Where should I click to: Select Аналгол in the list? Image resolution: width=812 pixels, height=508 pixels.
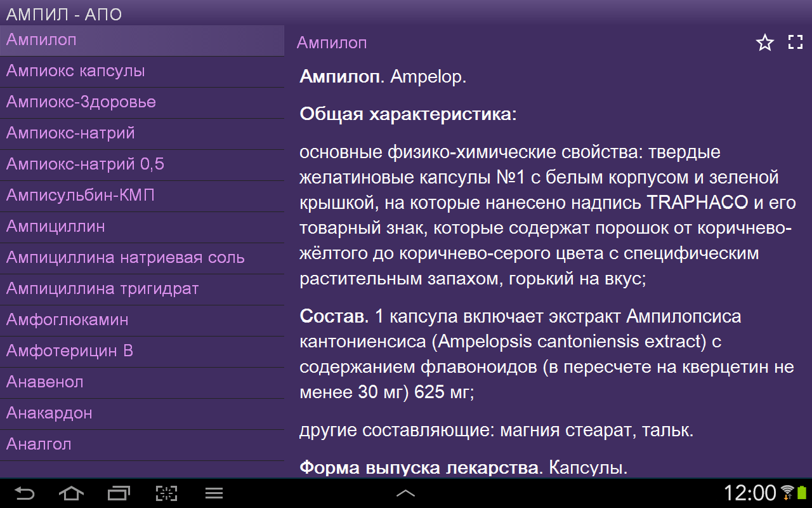(x=142, y=444)
